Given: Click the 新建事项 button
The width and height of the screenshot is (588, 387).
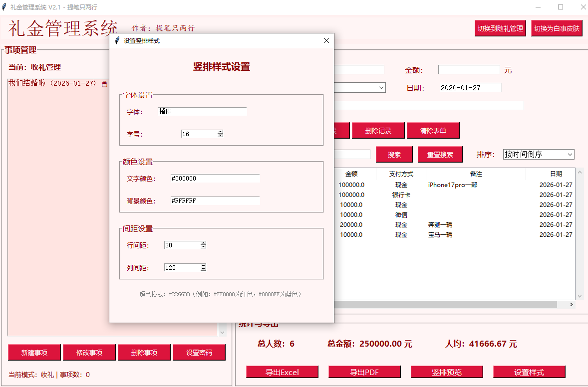Looking at the screenshot, I should coord(34,352).
